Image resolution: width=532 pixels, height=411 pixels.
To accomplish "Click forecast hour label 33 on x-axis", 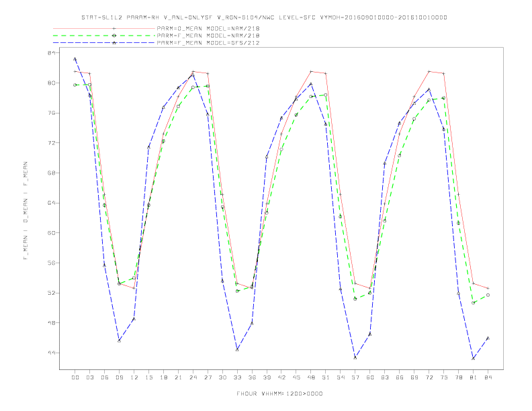I will [x=237, y=377].
